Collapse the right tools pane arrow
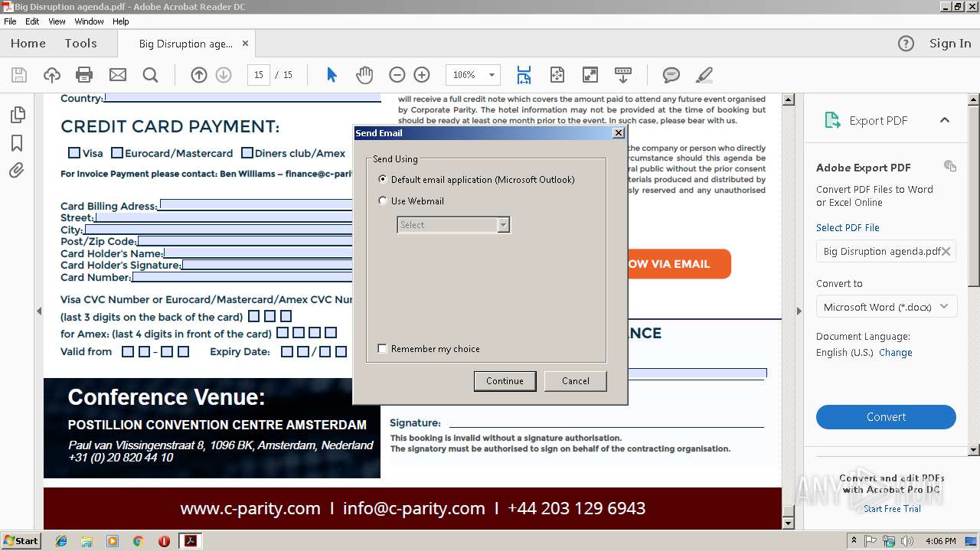This screenshot has width=980, height=551. pyautogui.click(x=799, y=311)
